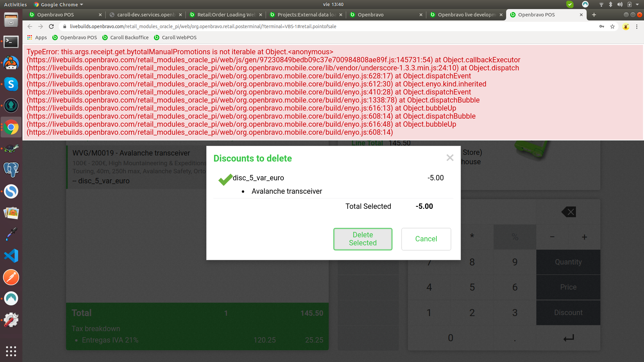Viewport: 644px width, 362px height.
Task: Click keypad Quantity button
Action: (568, 262)
